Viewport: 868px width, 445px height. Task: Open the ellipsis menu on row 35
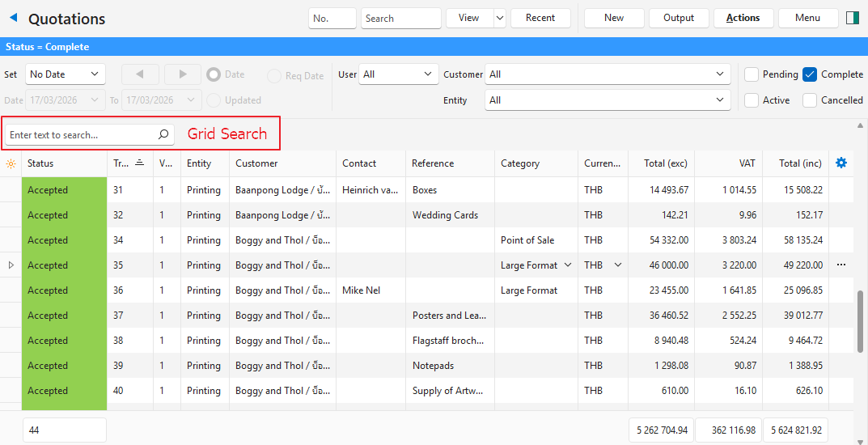pos(841,265)
